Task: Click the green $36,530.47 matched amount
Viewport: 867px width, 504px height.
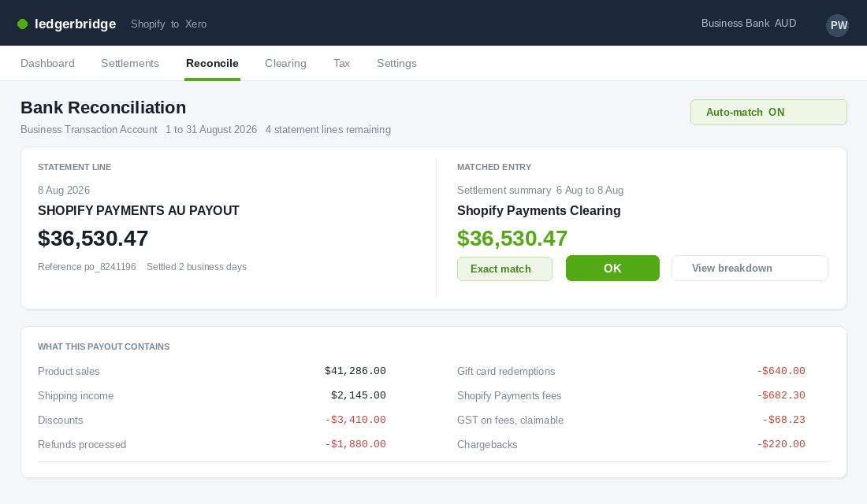Action: tap(512, 238)
